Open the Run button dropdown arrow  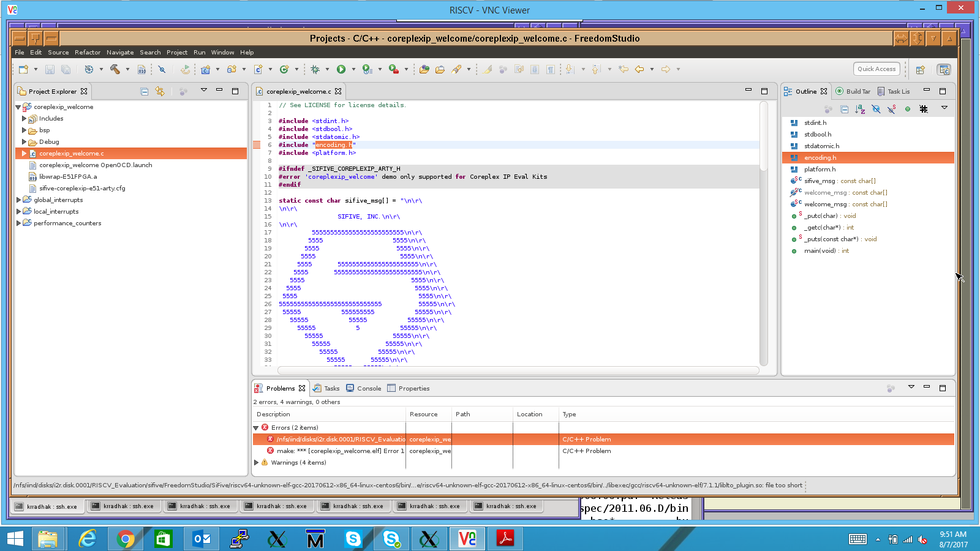point(353,69)
